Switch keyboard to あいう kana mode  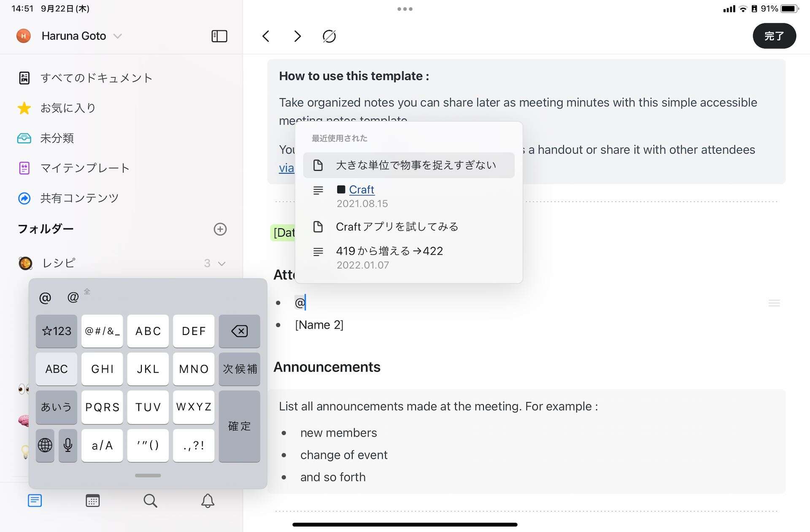click(56, 407)
